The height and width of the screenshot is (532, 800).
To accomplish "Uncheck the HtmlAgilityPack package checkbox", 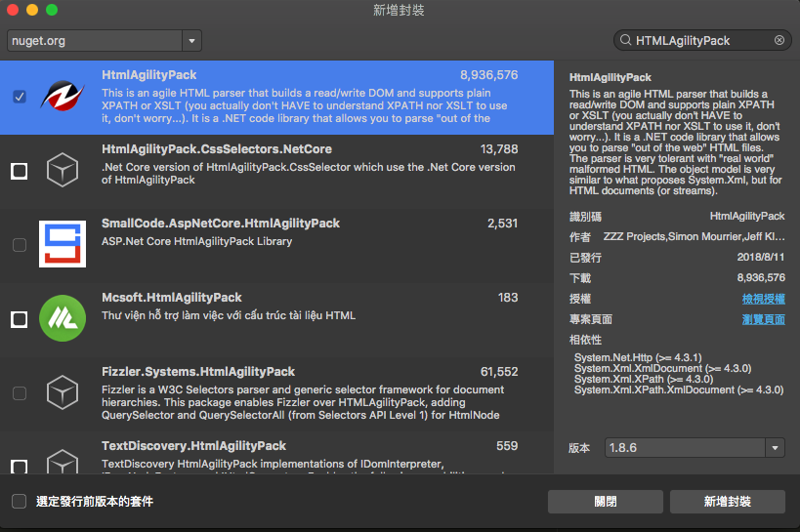I will click(20, 97).
